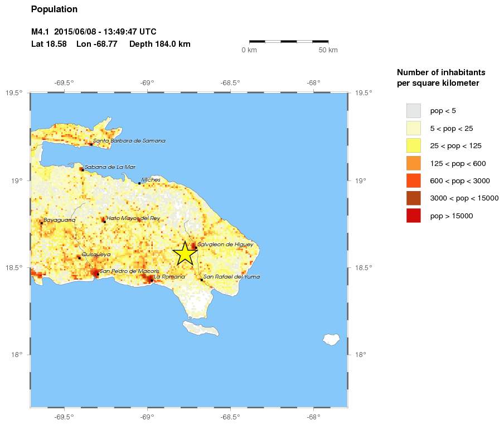This screenshot has width=504, height=425.
Task: Click the Santa Barbara de Samana town marker
Action: tap(92, 144)
